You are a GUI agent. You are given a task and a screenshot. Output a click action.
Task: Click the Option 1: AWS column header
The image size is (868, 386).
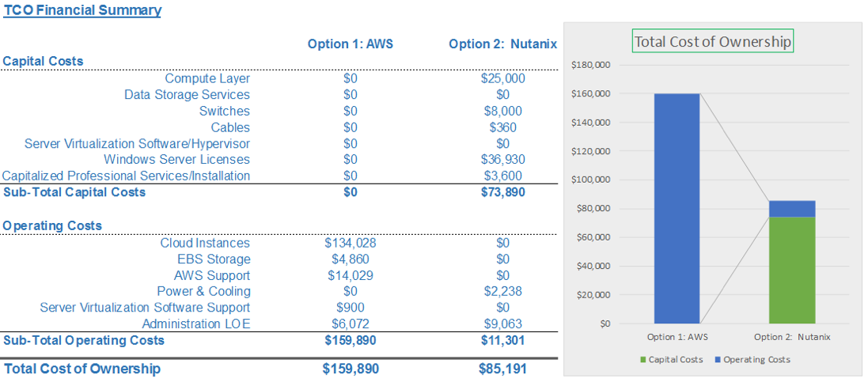tap(351, 44)
